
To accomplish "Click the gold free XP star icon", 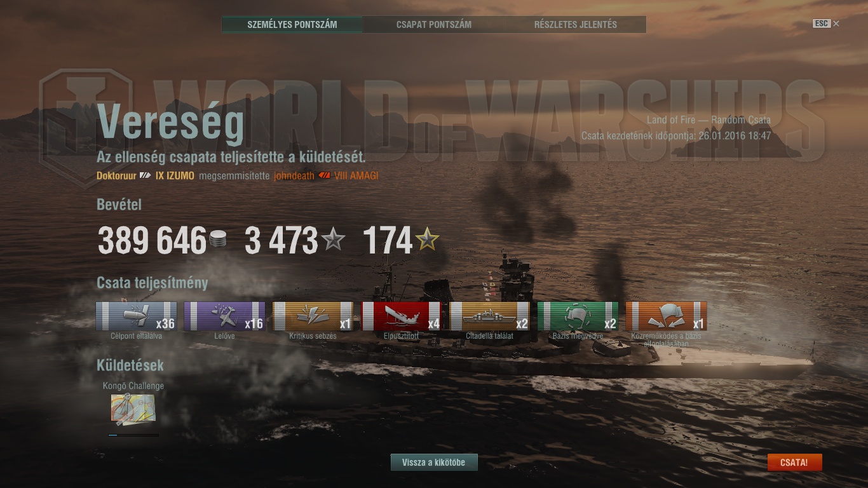I will (x=427, y=240).
